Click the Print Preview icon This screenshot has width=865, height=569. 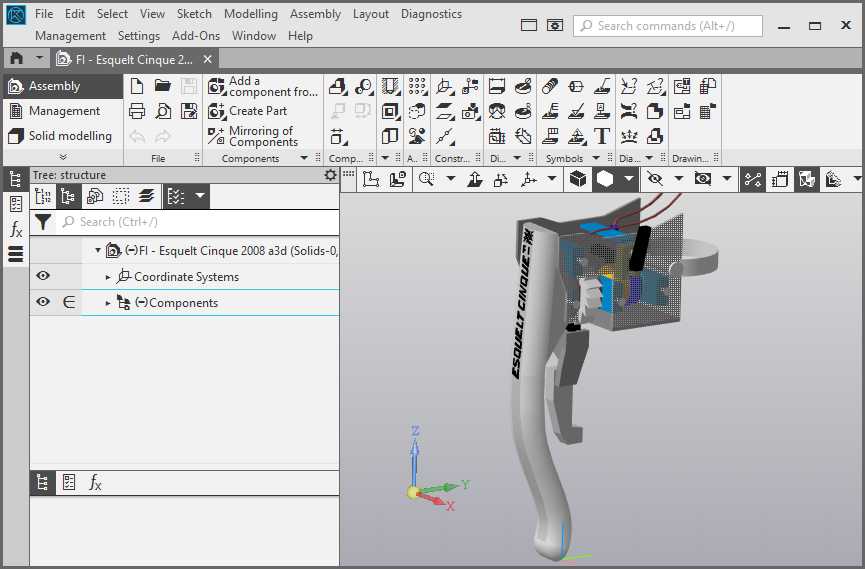[163, 111]
